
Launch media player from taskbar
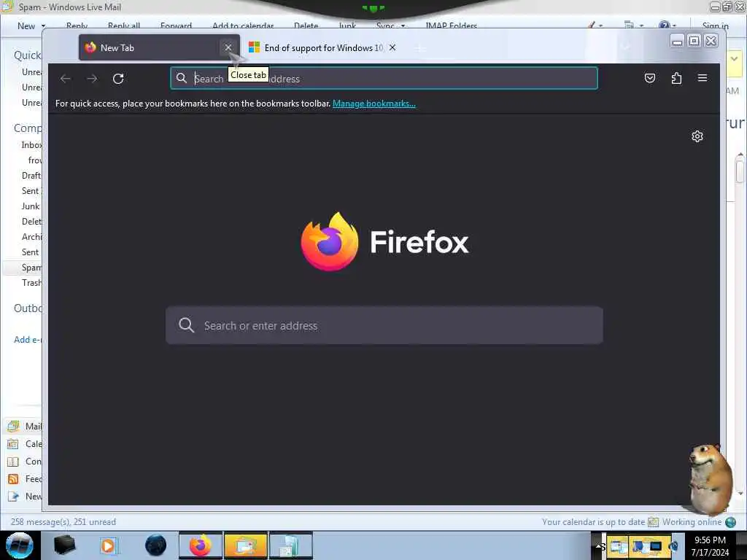[x=108, y=545]
